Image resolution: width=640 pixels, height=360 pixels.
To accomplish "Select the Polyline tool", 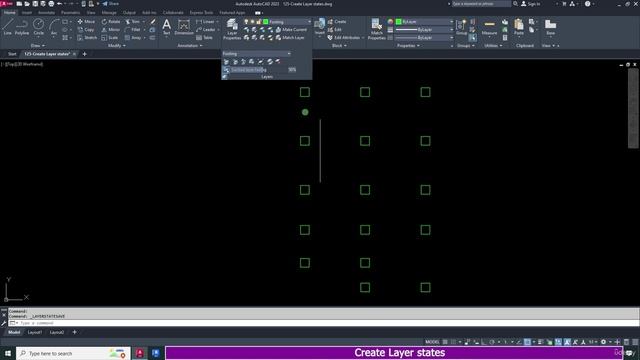I will 22,27.
